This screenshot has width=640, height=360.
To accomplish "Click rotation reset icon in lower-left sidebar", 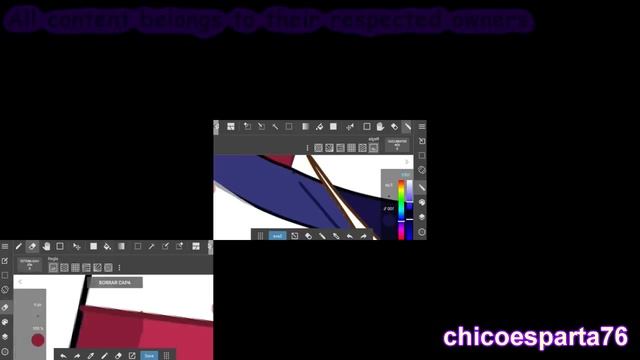I will tap(5, 290).
